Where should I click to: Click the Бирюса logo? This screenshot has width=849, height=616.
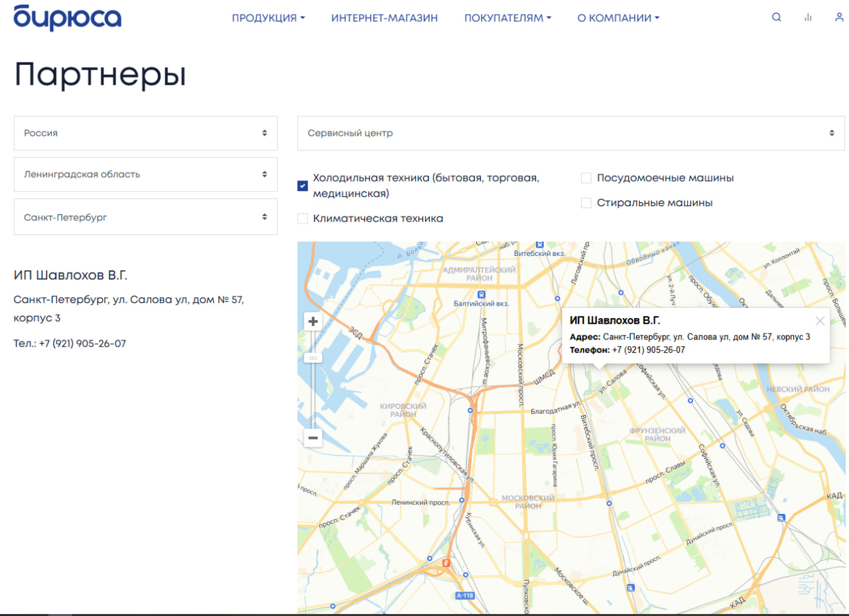pyautogui.click(x=67, y=17)
